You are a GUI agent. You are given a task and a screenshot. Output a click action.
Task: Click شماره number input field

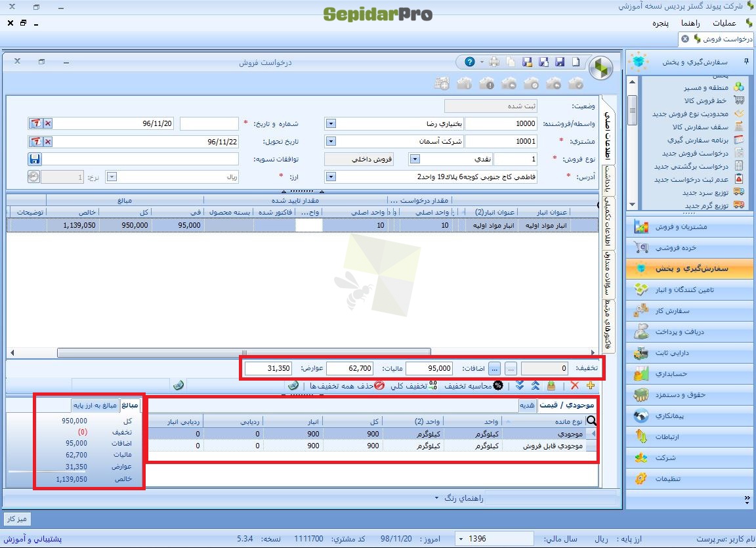pos(209,124)
